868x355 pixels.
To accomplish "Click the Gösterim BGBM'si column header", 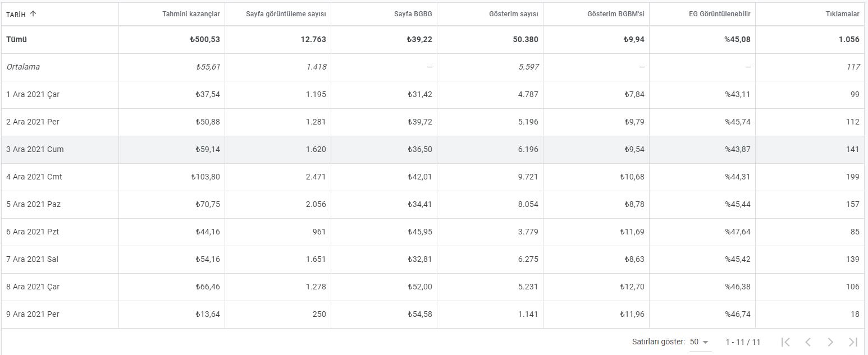I will [x=616, y=14].
